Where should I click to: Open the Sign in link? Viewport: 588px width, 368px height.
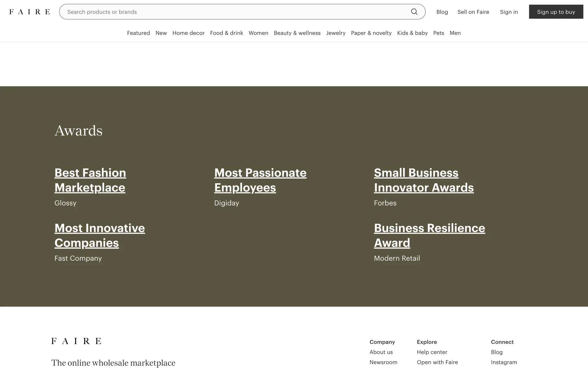point(509,12)
